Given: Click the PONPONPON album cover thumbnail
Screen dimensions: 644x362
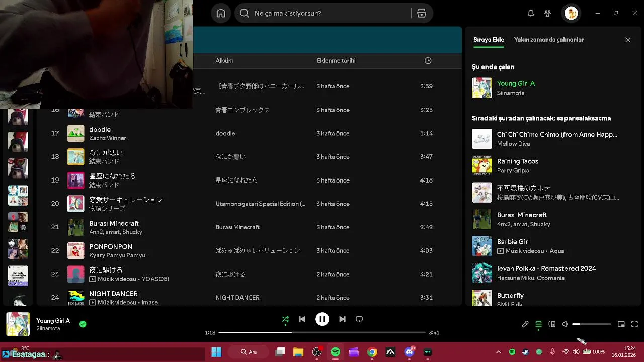Looking at the screenshot, I should (76, 250).
